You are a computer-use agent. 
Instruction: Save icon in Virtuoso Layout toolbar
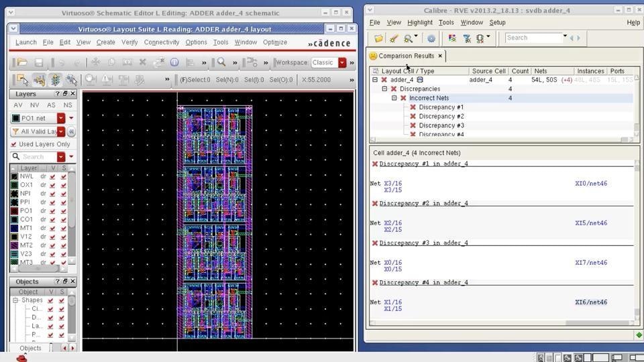pos(39,62)
